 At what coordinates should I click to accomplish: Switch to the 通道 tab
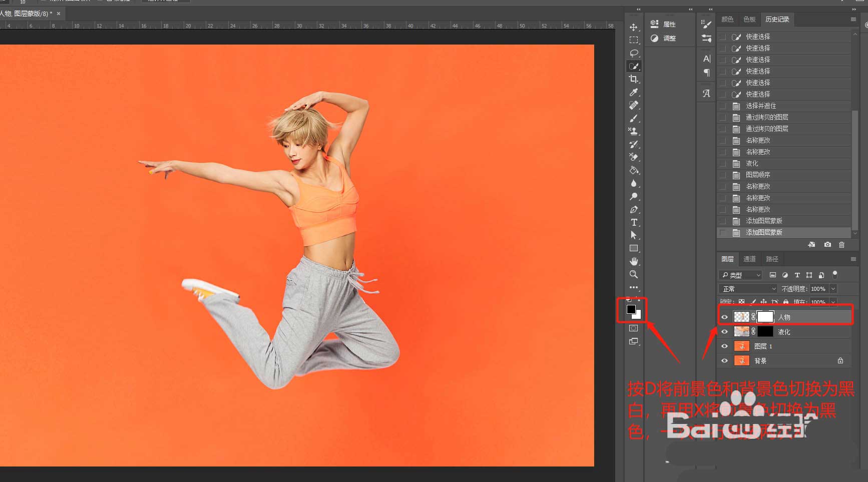pyautogui.click(x=749, y=259)
